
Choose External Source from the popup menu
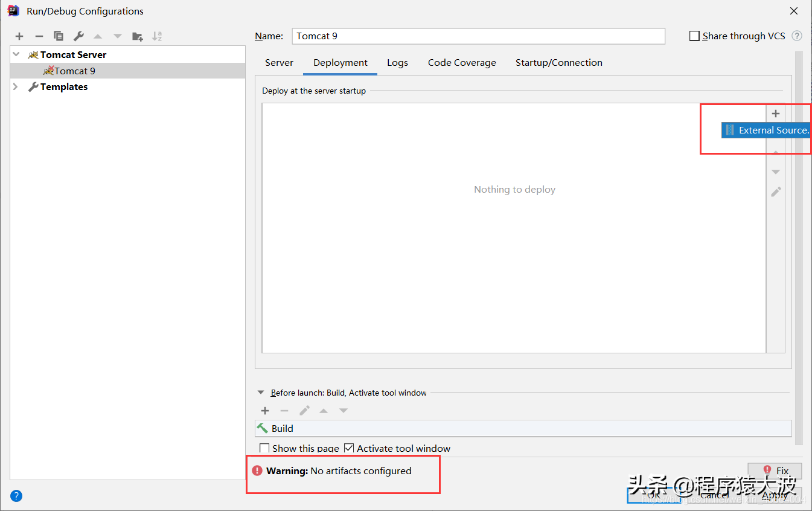tap(767, 130)
